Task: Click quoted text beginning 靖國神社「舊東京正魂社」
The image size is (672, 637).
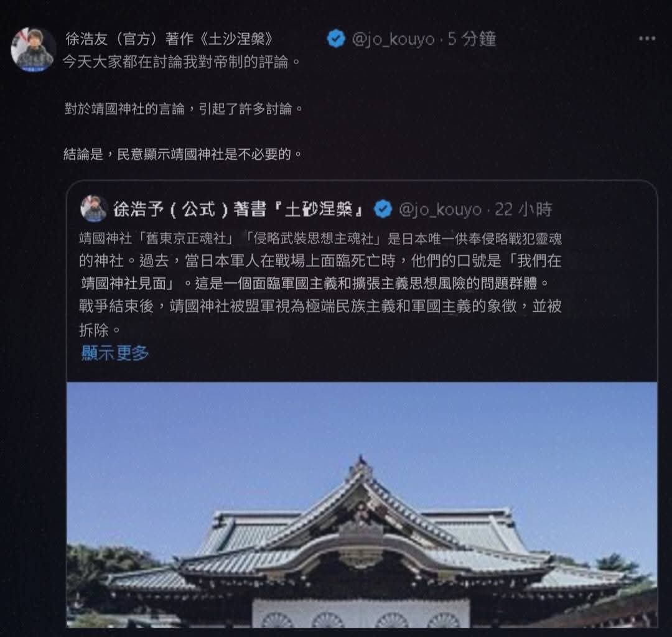Action: [x=320, y=238]
